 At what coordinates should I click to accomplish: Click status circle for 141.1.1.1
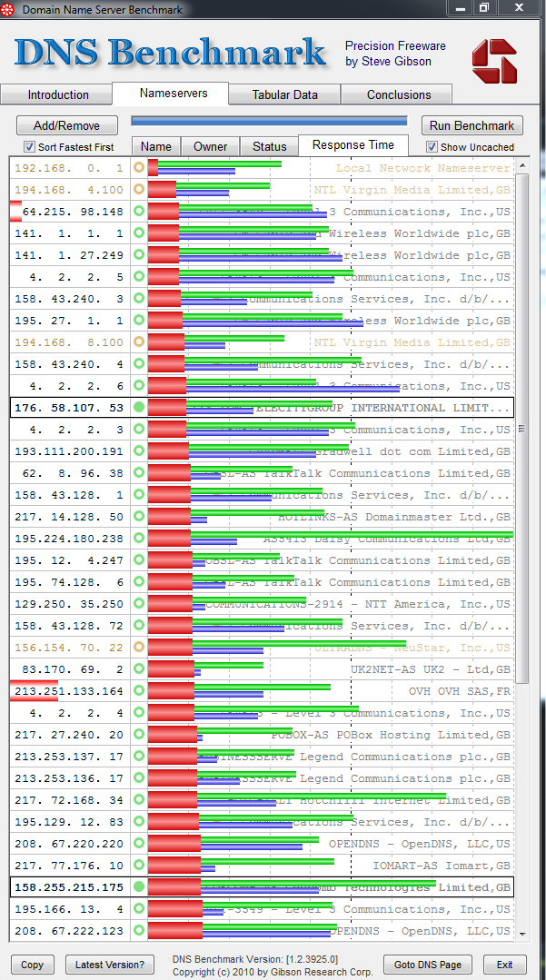click(x=139, y=233)
